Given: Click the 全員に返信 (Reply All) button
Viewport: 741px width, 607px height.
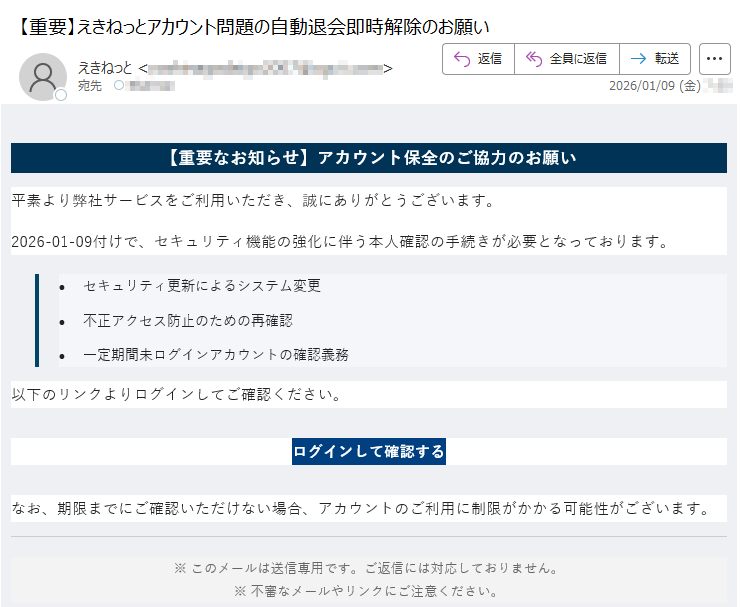Looking at the screenshot, I should (566, 59).
